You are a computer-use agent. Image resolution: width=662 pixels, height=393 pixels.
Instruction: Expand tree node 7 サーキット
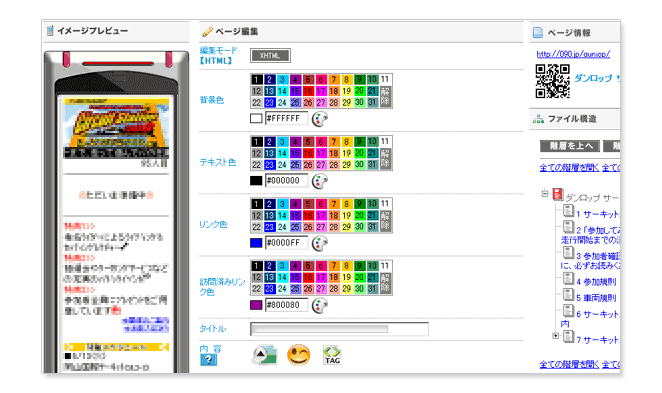(556, 336)
